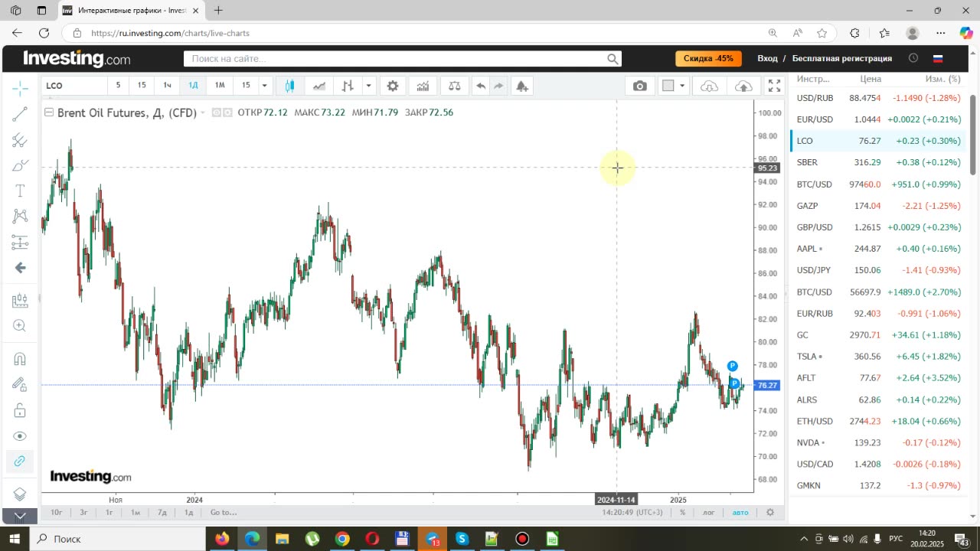Select the chart layout square button
Screen dimensions: 980x551
tap(668, 86)
